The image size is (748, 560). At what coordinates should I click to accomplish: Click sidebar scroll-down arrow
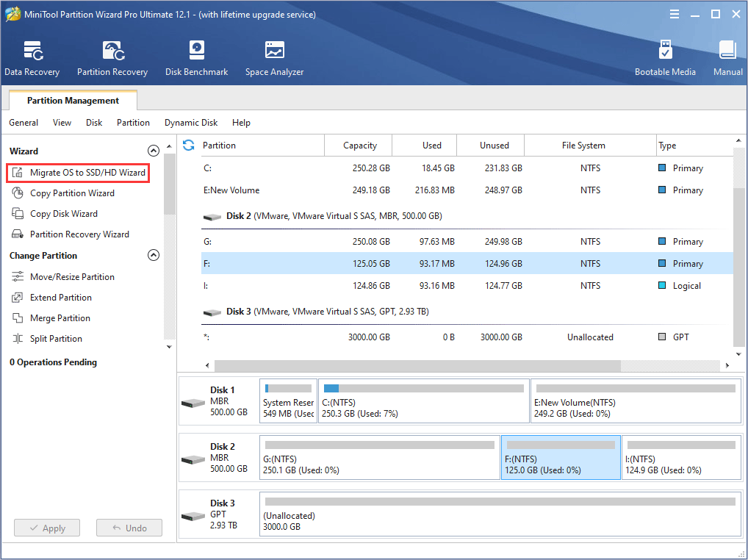tap(169, 347)
